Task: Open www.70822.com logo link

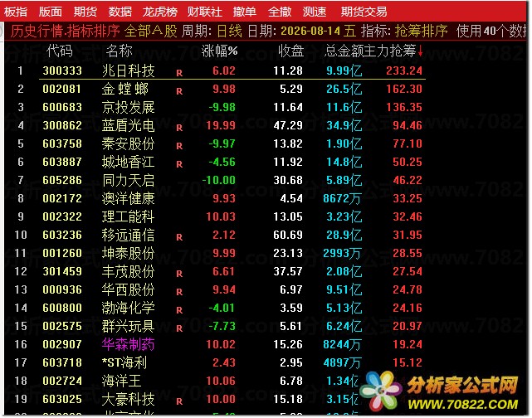Action: pos(440,393)
